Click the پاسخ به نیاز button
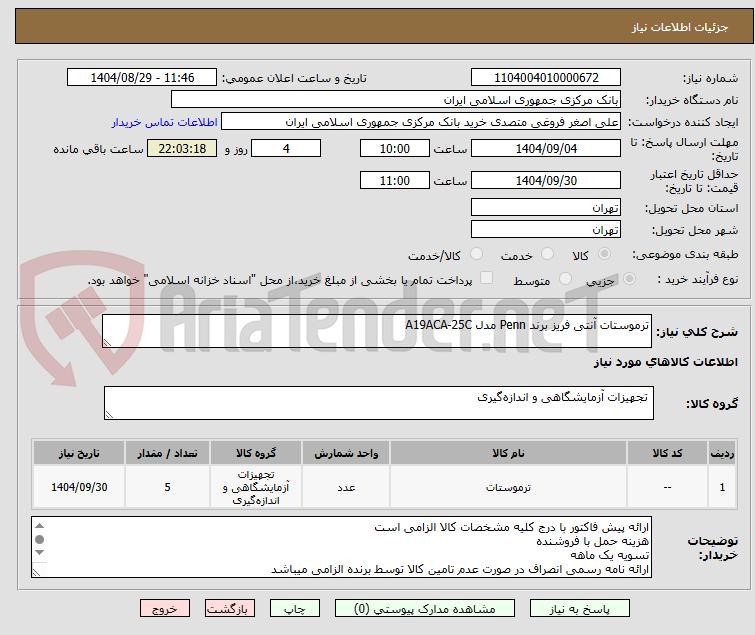 [580, 609]
